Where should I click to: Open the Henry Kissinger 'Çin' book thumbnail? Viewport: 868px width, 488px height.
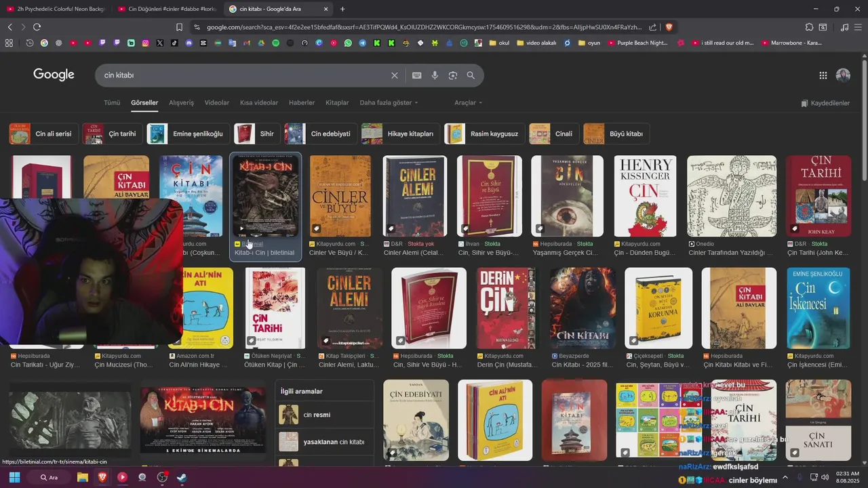click(645, 196)
